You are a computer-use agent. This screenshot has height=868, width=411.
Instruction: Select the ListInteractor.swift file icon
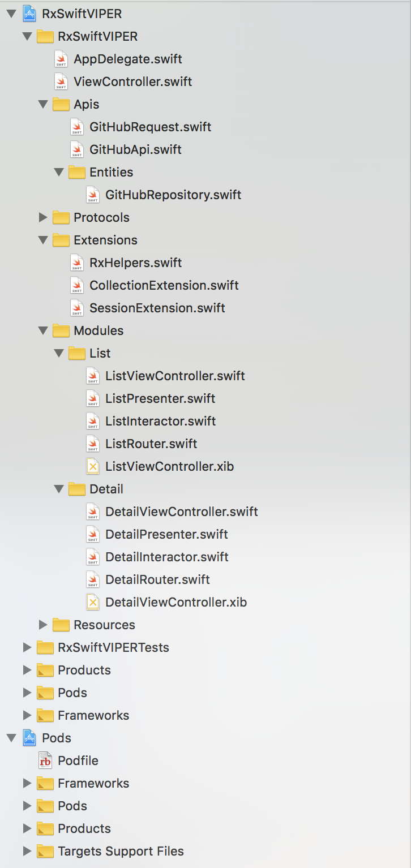(x=93, y=421)
